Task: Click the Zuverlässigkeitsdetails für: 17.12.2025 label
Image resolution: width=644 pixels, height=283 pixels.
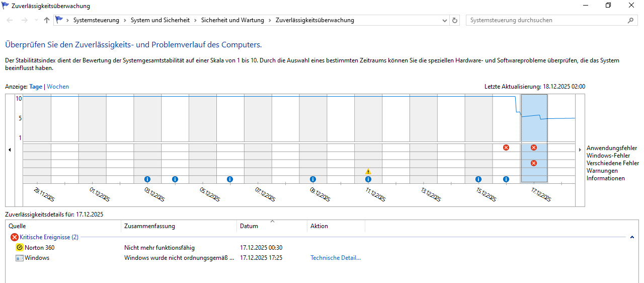Action: (x=54, y=214)
